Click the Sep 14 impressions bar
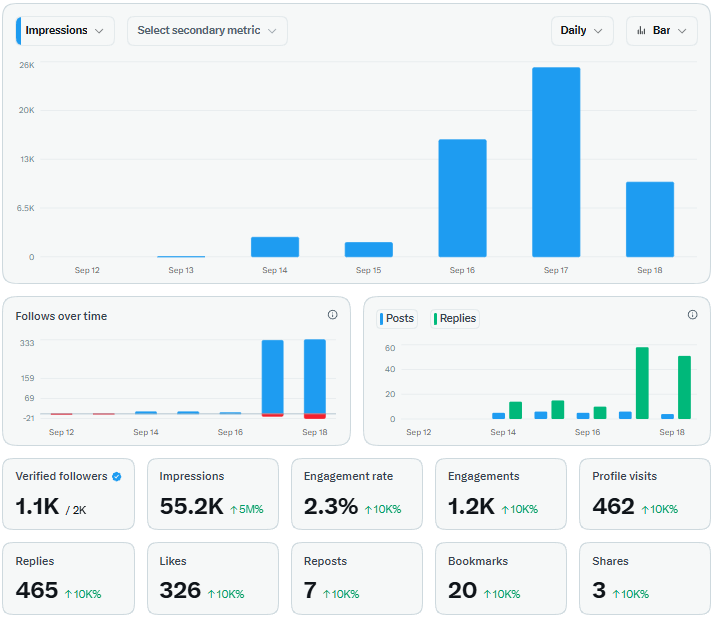Viewport: 717px width, 620px height. click(275, 247)
